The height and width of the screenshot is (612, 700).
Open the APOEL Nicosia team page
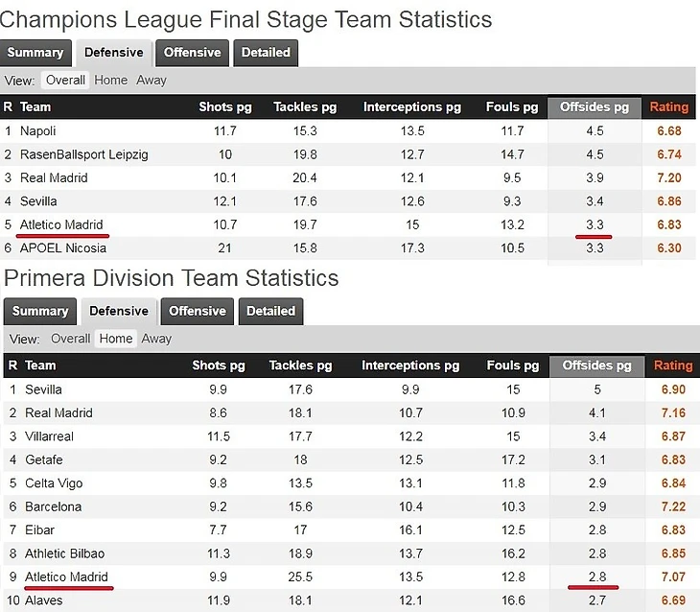point(63,247)
